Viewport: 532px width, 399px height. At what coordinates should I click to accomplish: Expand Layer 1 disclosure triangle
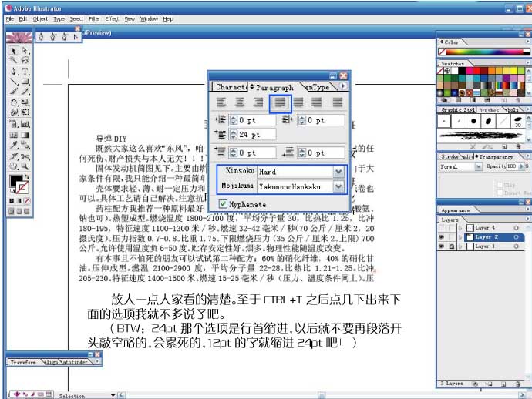(x=461, y=246)
